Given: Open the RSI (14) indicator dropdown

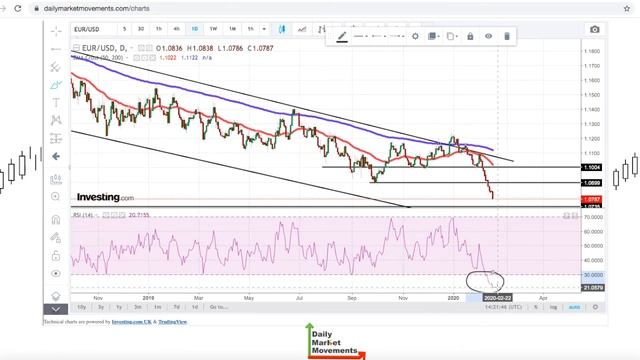Looking at the screenshot, I should tap(98, 215).
